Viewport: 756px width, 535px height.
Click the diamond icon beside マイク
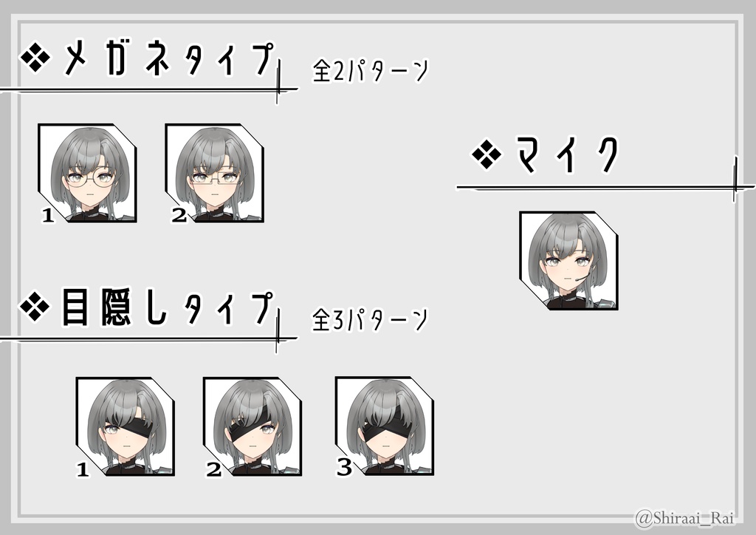tap(487, 154)
